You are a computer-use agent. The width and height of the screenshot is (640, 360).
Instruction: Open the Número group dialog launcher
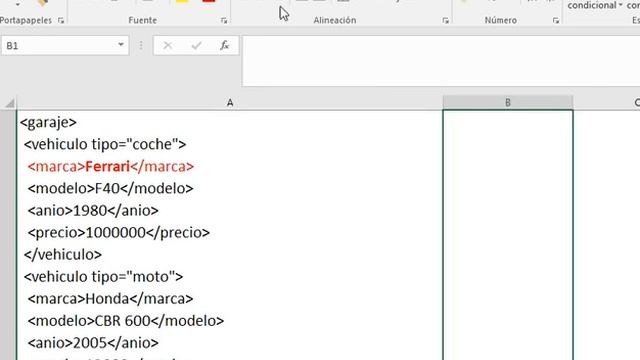click(x=556, y=20)
